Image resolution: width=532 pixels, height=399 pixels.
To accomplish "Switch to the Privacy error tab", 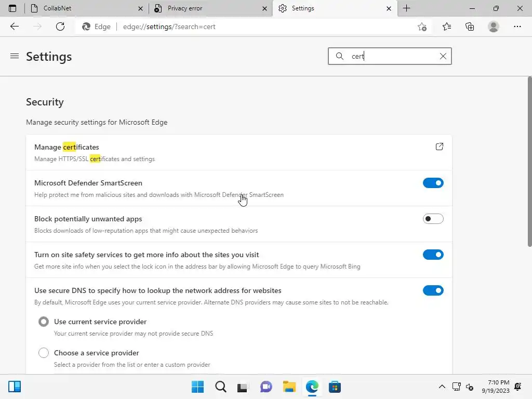I will point(211,8).
